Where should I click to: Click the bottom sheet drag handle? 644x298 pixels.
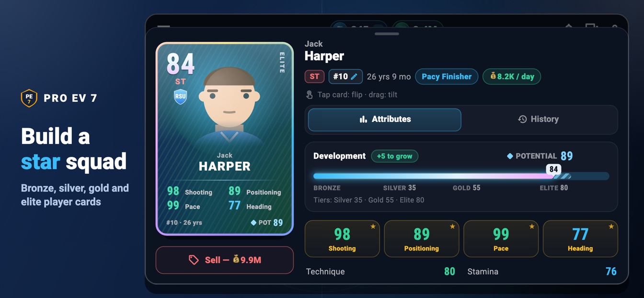tap(387, 34)
